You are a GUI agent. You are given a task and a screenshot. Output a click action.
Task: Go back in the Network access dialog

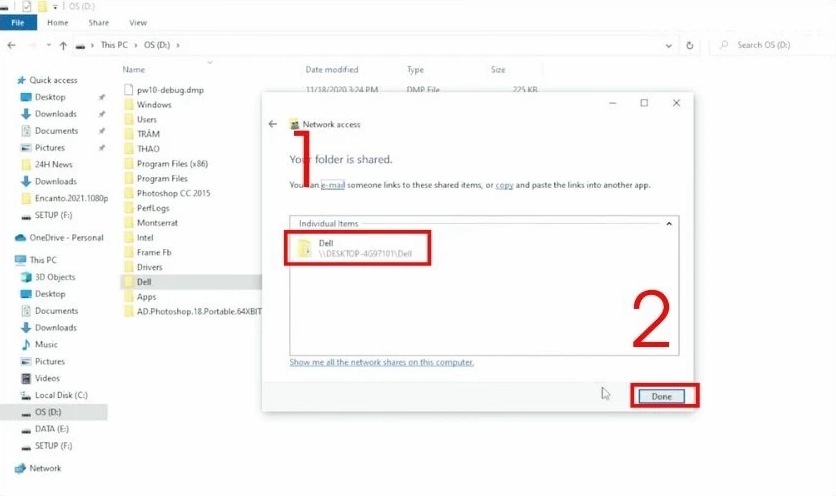(x=273, y=124)
